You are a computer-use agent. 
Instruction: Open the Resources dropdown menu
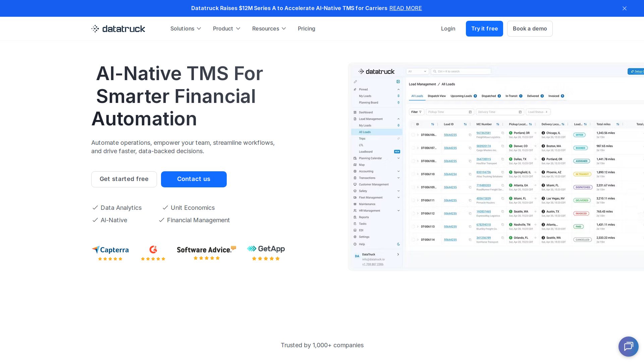[x=269, y=28]
